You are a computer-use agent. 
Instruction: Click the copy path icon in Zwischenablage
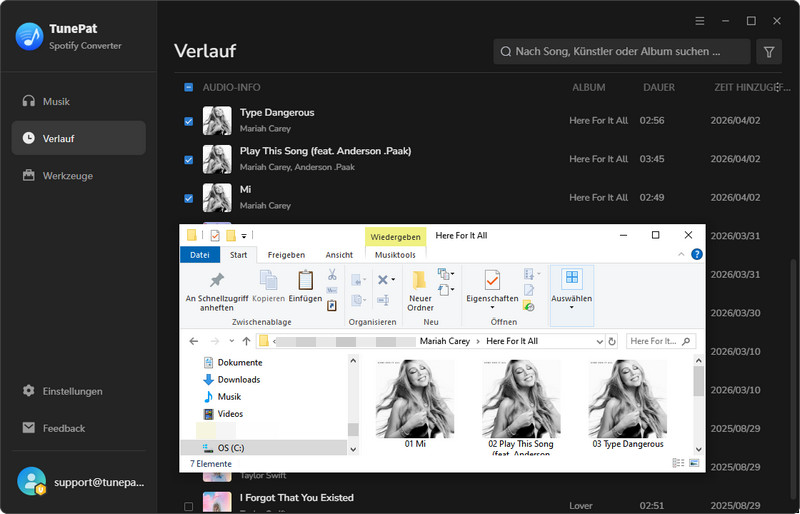click(x=332, y=290)
